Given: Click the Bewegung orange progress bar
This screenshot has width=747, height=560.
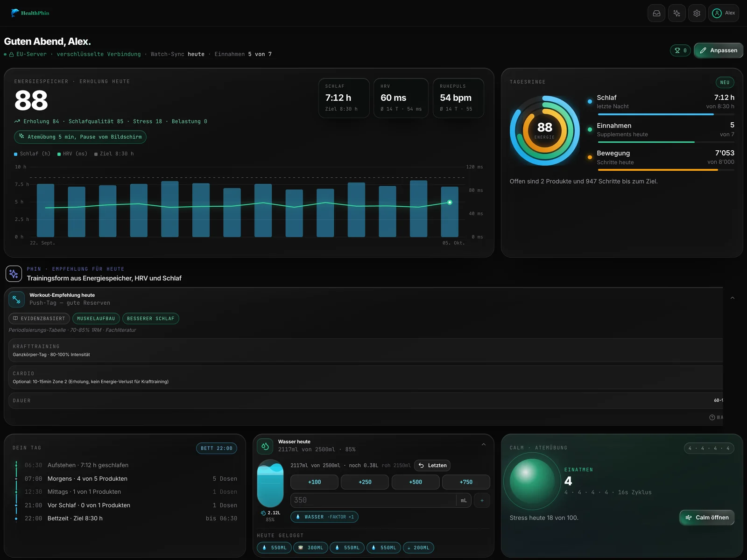Looking at the screenshot, I should click(665, 170).
